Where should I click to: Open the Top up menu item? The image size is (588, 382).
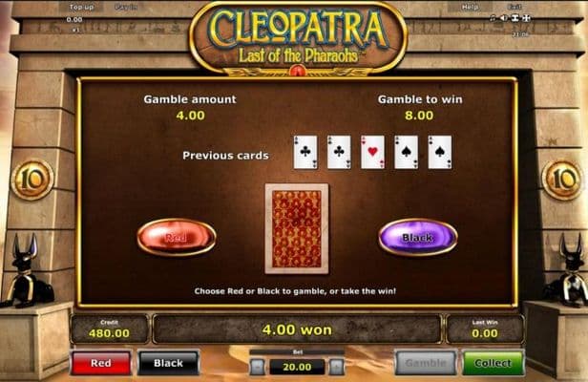81,7
